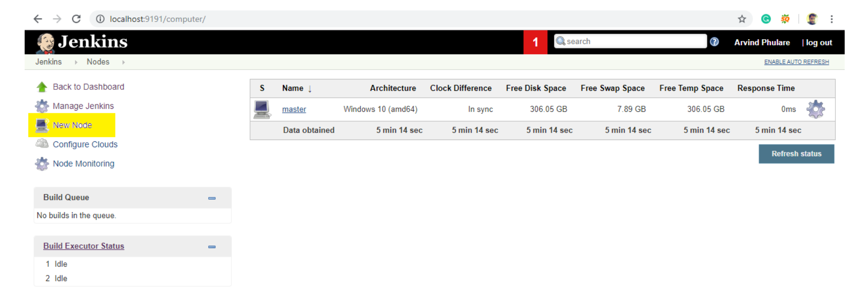The height and width of the screenshot is (300, 868).
Task: Click the log out link
Action: click(x=819, y=43)
